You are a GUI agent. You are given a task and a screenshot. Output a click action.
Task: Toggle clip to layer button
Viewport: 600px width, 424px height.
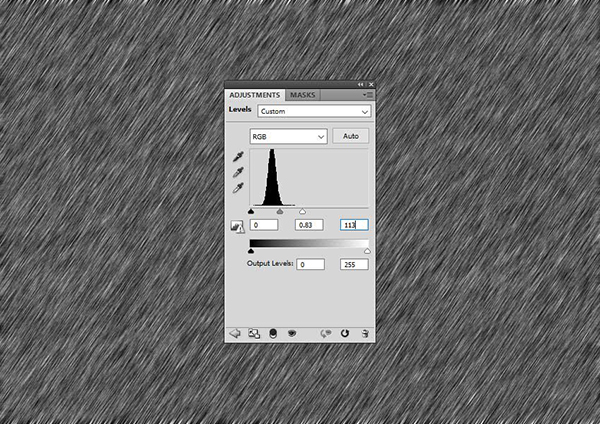[273, 333]
